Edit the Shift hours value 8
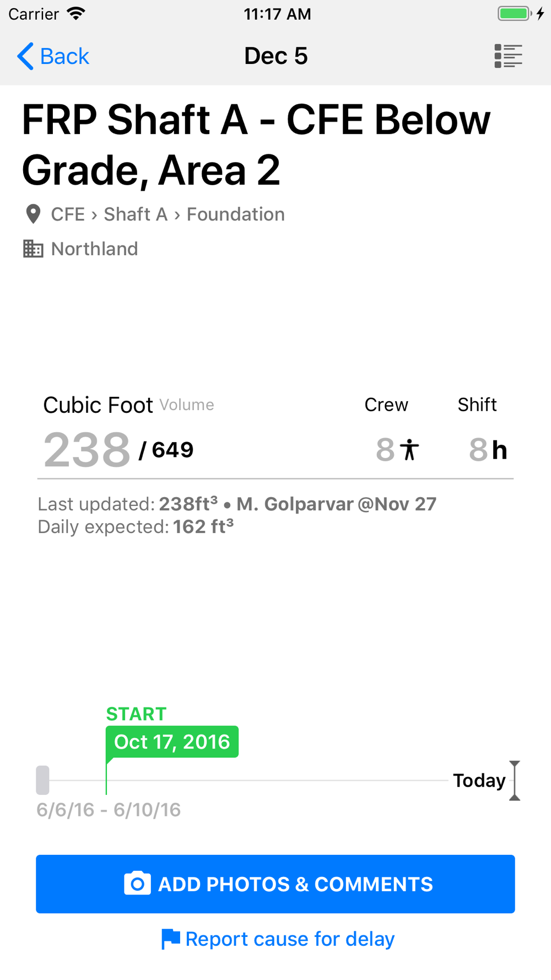 click(x=478, y=450)
